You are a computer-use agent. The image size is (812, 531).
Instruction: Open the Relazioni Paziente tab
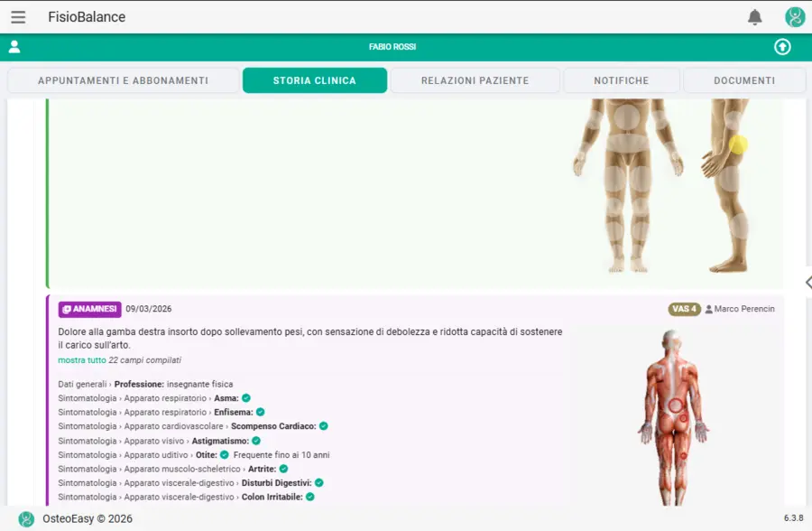tap(475, 80)
